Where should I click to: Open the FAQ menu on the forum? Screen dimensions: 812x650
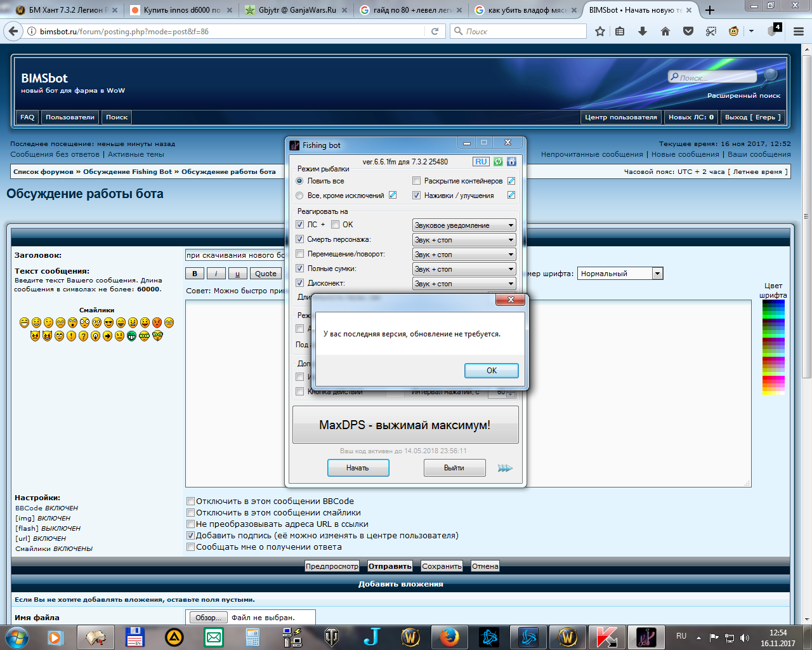click(27, 117)
